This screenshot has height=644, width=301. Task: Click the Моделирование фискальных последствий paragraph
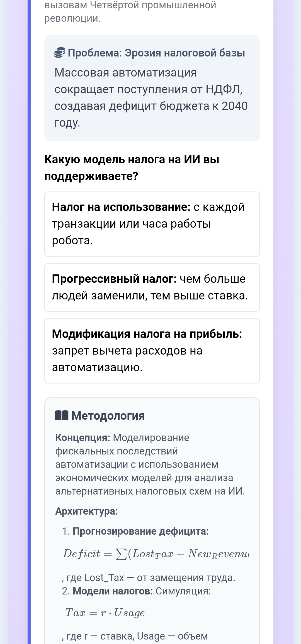(150, 464)
